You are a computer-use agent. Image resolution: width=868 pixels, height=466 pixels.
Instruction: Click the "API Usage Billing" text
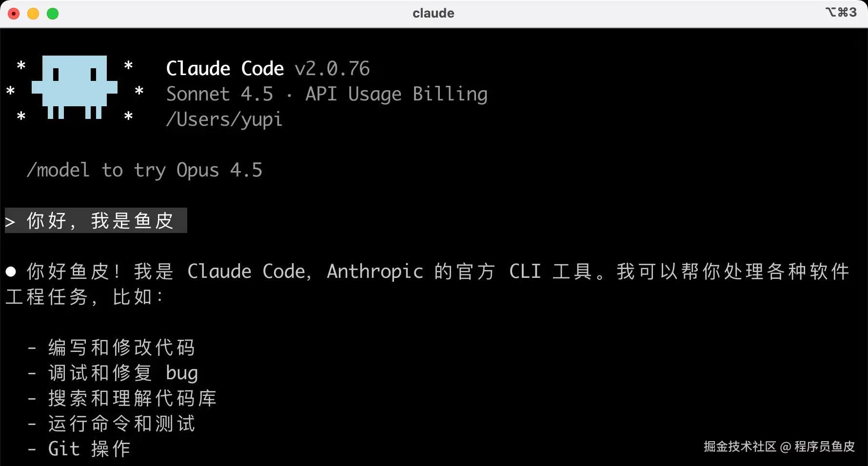pyautogui.click(x=396, y=94)
